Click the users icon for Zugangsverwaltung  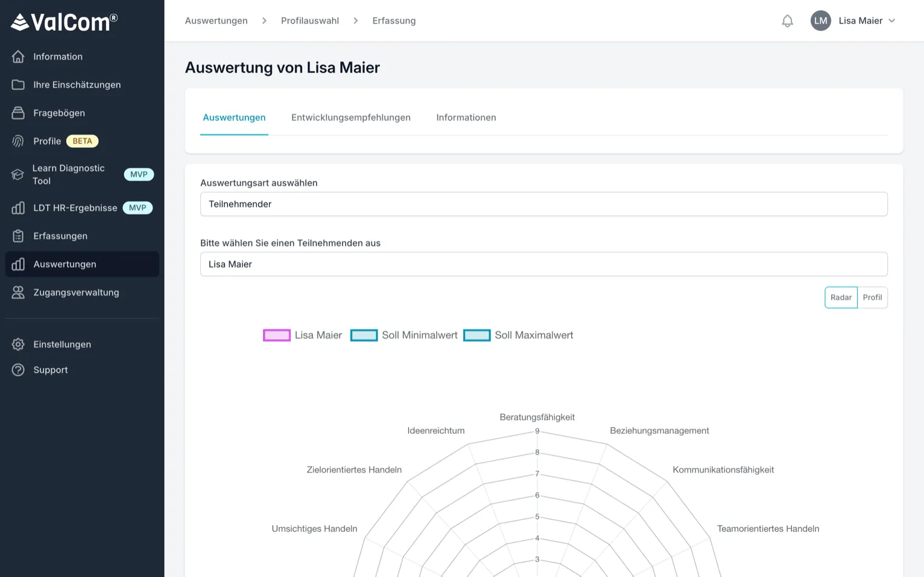[x=18, y=292]
